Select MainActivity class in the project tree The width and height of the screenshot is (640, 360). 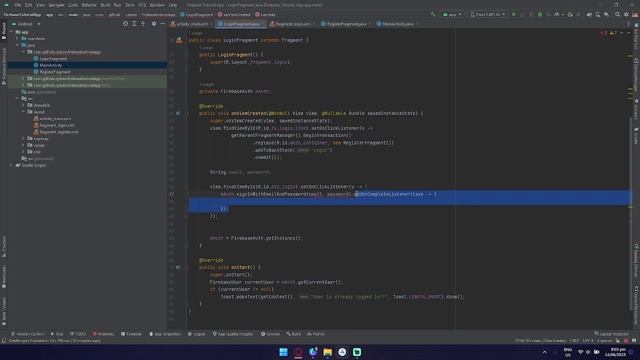51,65
